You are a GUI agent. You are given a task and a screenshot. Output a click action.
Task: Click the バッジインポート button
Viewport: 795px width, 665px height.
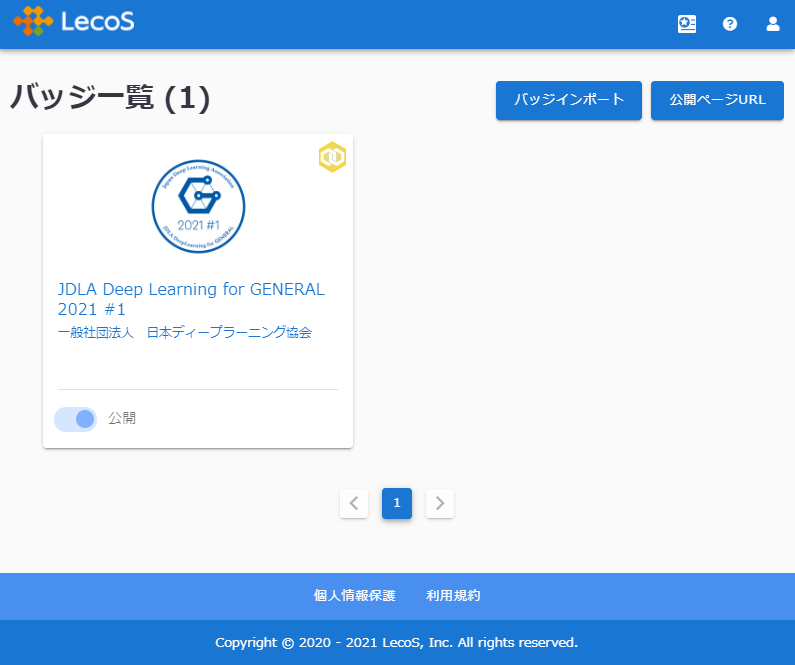click(x=569, y=100)
